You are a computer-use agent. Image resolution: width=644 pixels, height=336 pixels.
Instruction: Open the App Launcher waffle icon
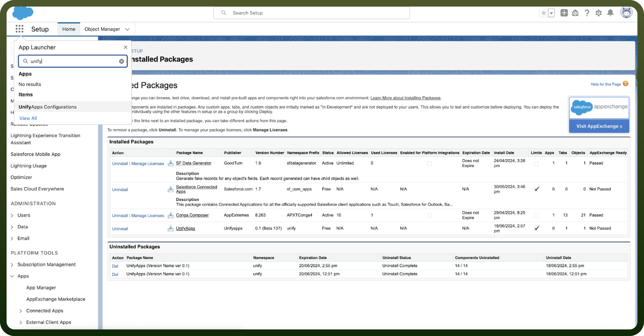coord(19,29)
